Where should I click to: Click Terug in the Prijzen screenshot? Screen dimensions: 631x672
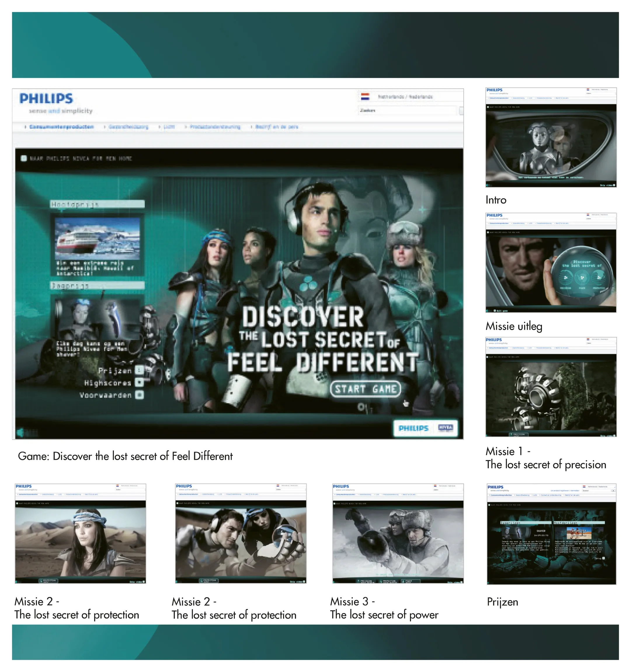pos(599,558)
